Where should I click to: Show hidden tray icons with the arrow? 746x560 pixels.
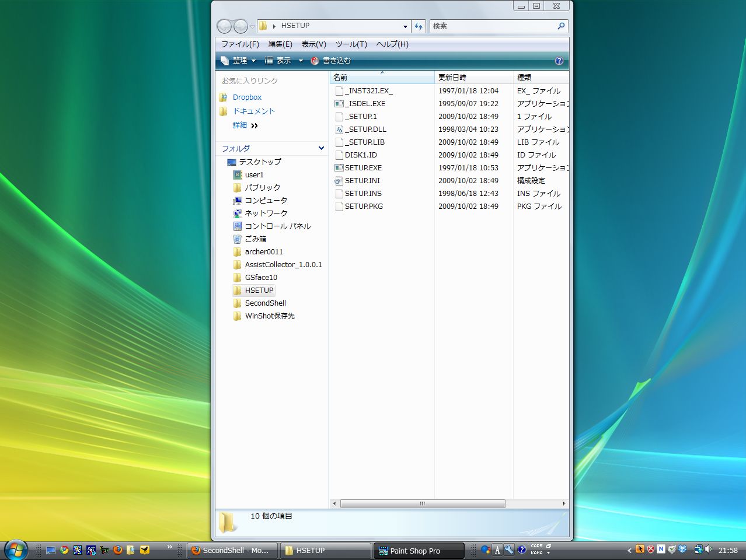629,550
